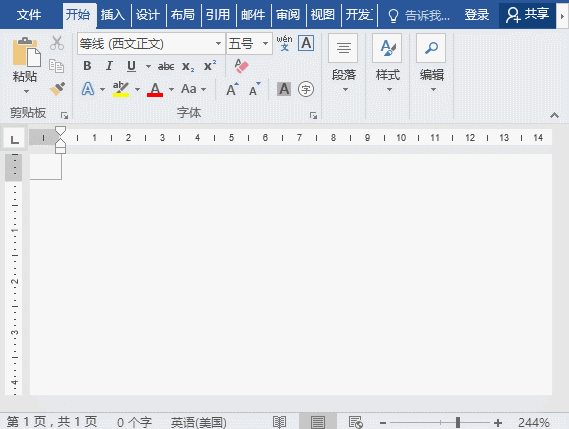Expand the underline style dropdown arrow
The width and height of the screenshot is (569, 429).
(x=148, y=66)
